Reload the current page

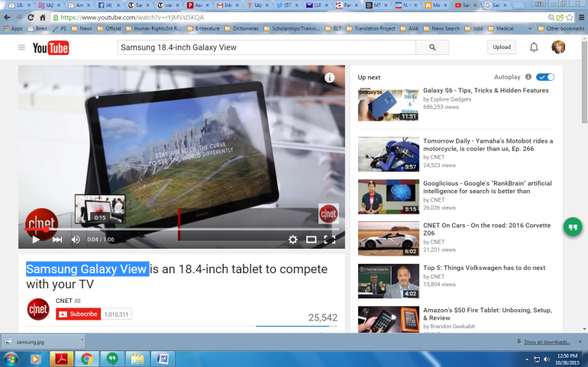coord(31,18)
